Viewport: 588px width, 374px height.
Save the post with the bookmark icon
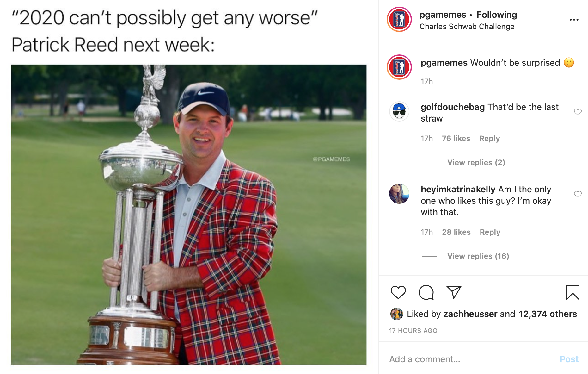(573, 292)
